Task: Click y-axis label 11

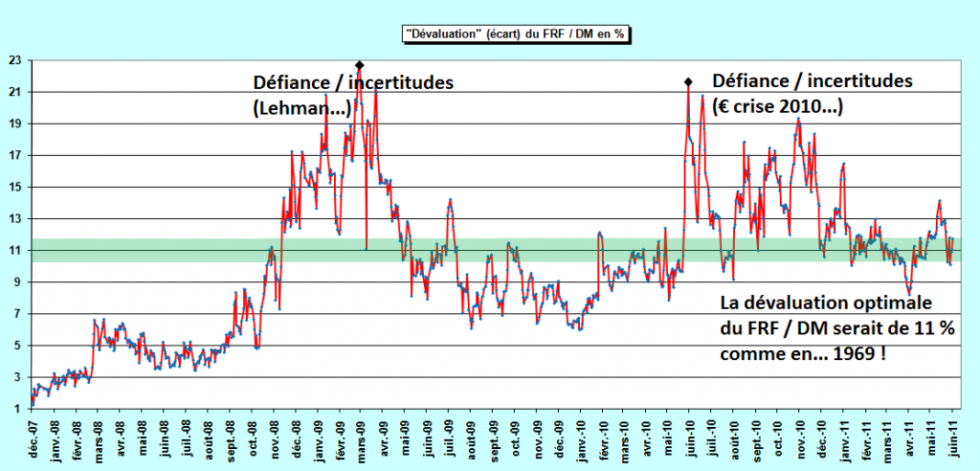Action: 15,250
